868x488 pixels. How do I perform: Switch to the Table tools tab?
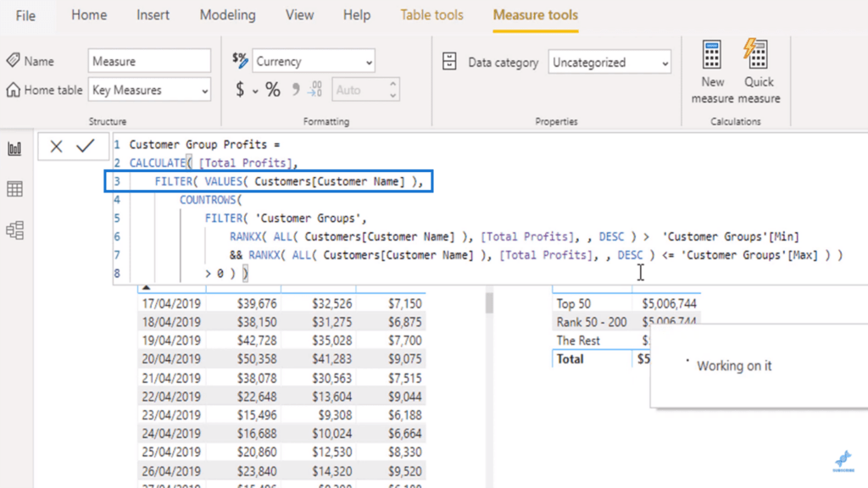coord(431,15)
